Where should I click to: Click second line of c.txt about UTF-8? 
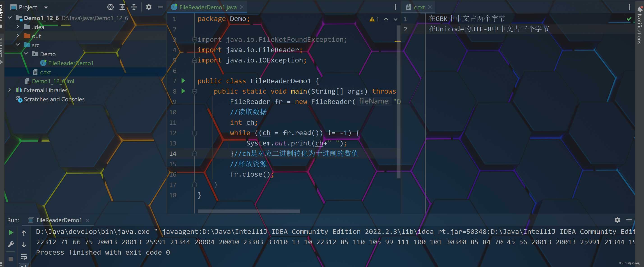[x=489, y=29]
